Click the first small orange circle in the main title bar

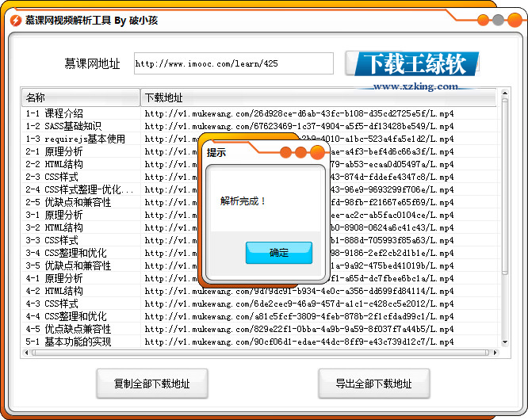pyautogui.click(x=483, y=20)
